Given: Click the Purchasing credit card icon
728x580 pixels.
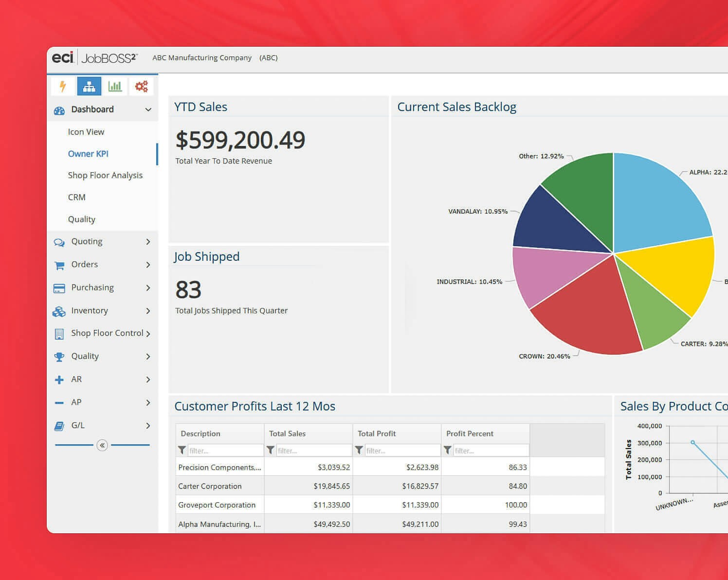Looking at the screenshot, I should [x=59, y=288].
